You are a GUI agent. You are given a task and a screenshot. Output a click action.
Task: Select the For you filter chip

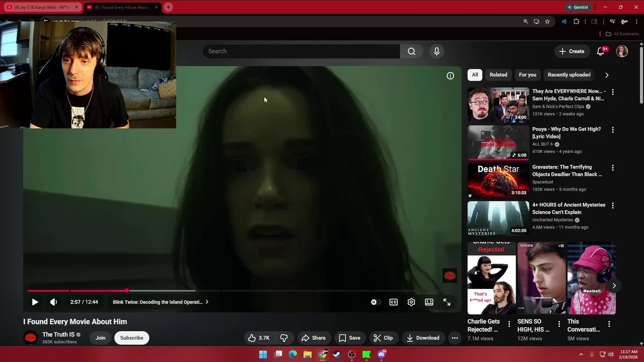pyautogui.click(x=527, y=75)
